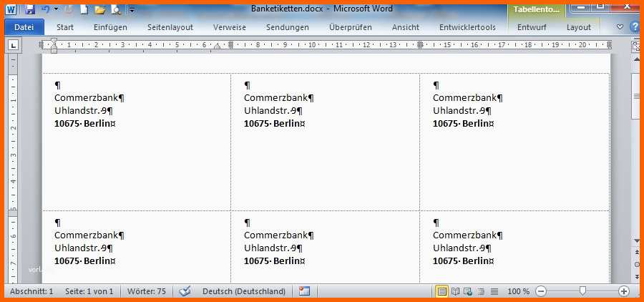Click the tab stop selector box
The height and width of the screenshot is (302, 644).
pyautogui.click(x=13, y=45)
